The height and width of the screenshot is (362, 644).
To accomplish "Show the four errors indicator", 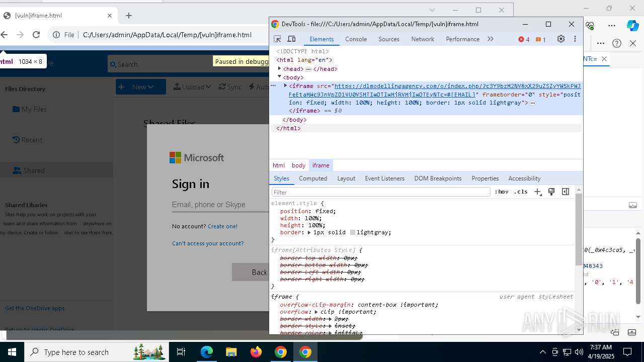I will click(x=524, y=39).
